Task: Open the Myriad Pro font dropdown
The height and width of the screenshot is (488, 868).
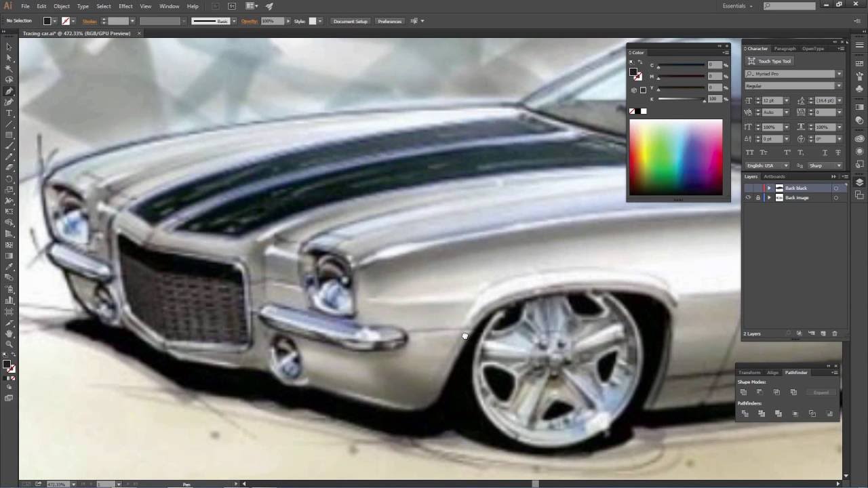Action: pyautogui.click(x=838, y=74)
